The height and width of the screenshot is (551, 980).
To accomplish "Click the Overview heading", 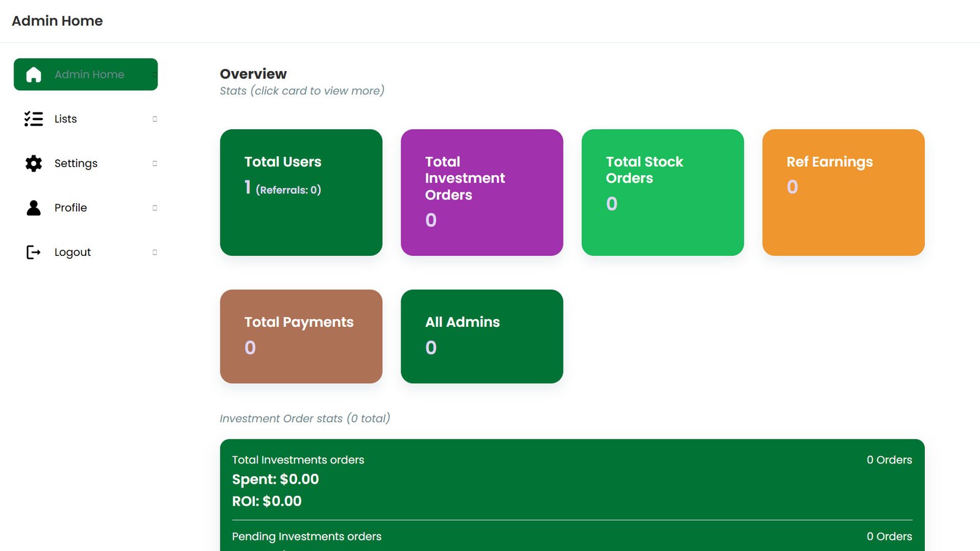I will tap(254, 74).
